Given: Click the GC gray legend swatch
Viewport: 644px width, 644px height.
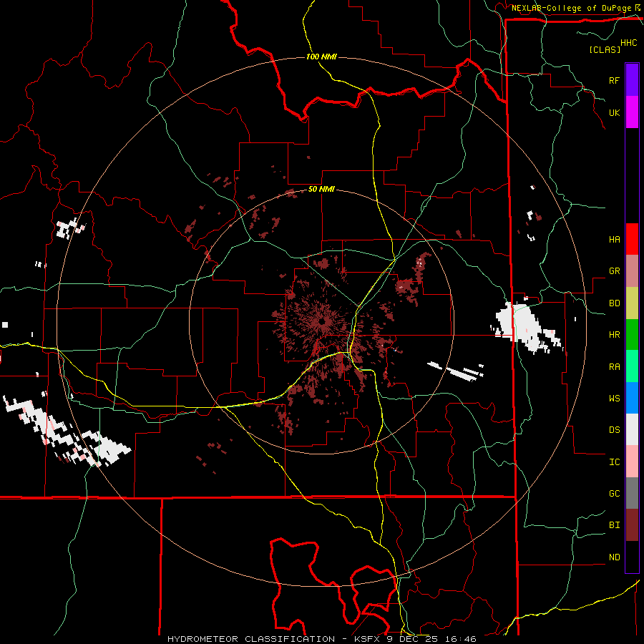Looking at the screenshot, I should pyautogui.click(x=632, y=493).
